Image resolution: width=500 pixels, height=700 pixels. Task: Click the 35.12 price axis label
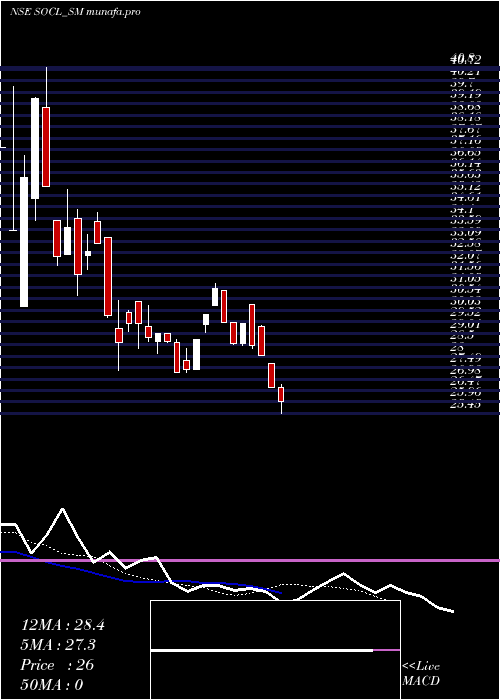(466, 187)
